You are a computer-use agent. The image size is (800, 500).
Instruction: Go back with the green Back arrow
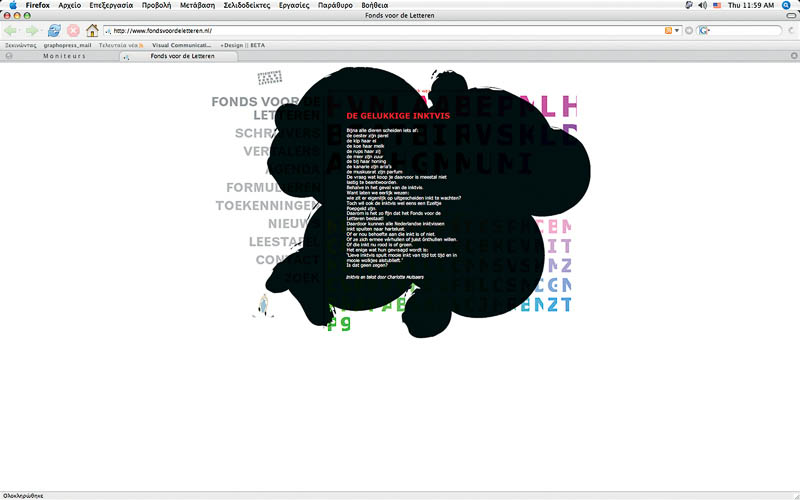pos(11,31)
